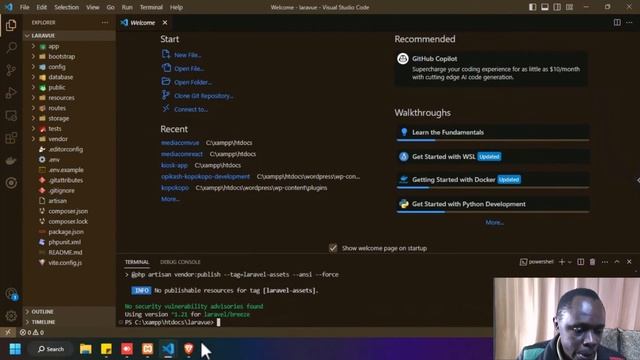Screen dimensions: 640x360
Task: Expand the TIMELINE section
Action: click(69, 322)
